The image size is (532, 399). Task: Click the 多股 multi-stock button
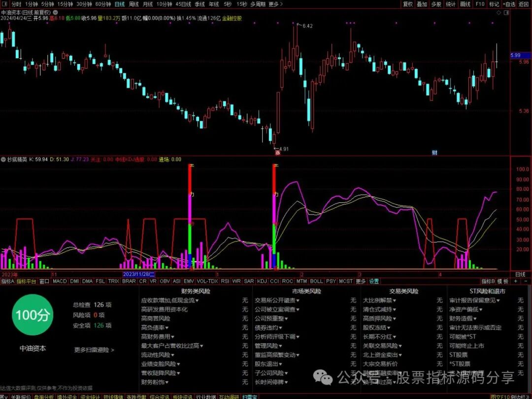pyautogui.click(x=436, y=4)
